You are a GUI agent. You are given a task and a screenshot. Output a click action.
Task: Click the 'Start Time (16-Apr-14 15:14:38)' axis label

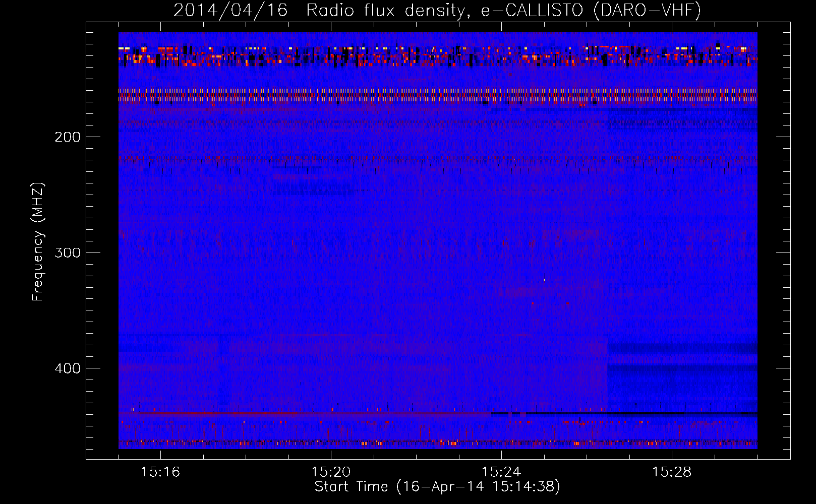(x=437, y=487)
